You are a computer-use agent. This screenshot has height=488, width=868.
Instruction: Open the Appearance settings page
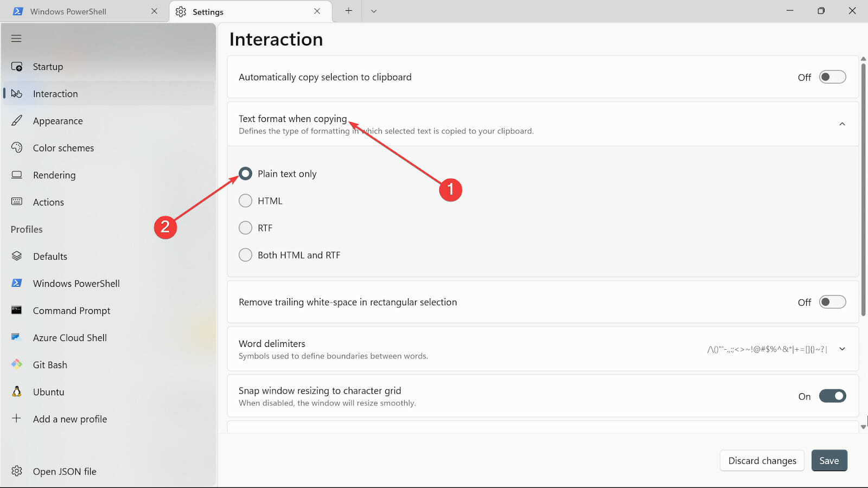click(x=108, y=121)
